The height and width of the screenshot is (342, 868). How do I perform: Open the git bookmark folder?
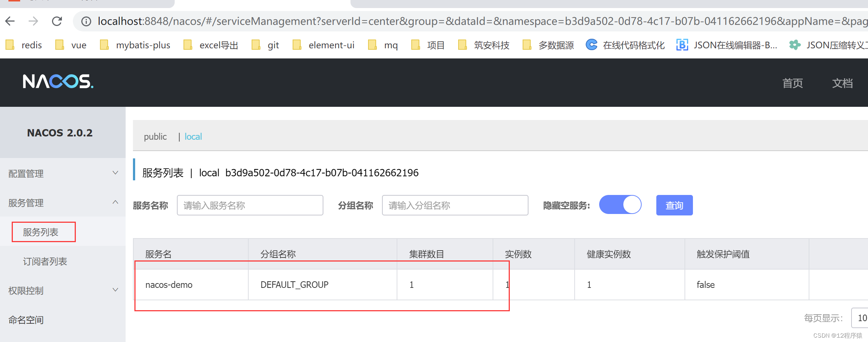click(x=266, y=45)
